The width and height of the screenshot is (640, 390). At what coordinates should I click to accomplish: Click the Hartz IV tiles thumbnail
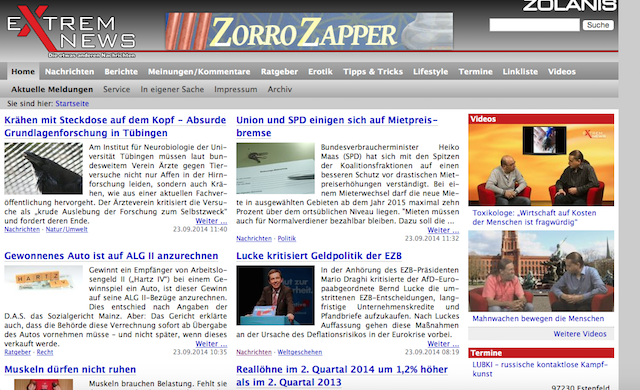point(44,279)
